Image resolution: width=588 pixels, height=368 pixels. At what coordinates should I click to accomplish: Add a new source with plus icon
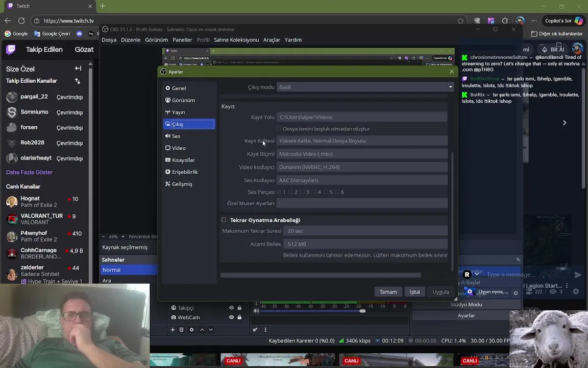point(173,330)
